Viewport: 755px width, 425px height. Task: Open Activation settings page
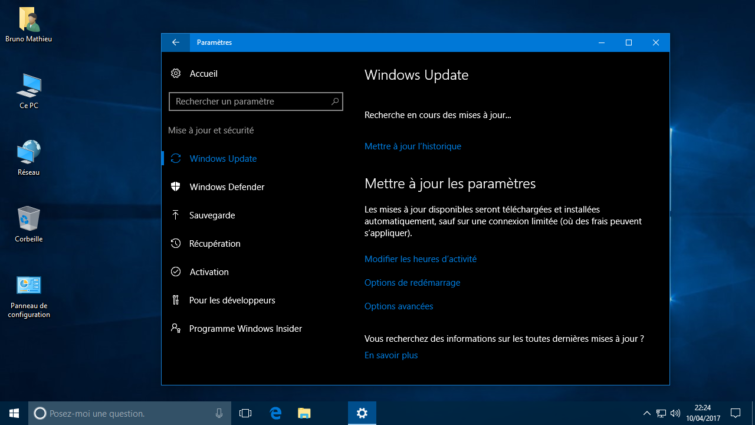click(x=209, y=272)
